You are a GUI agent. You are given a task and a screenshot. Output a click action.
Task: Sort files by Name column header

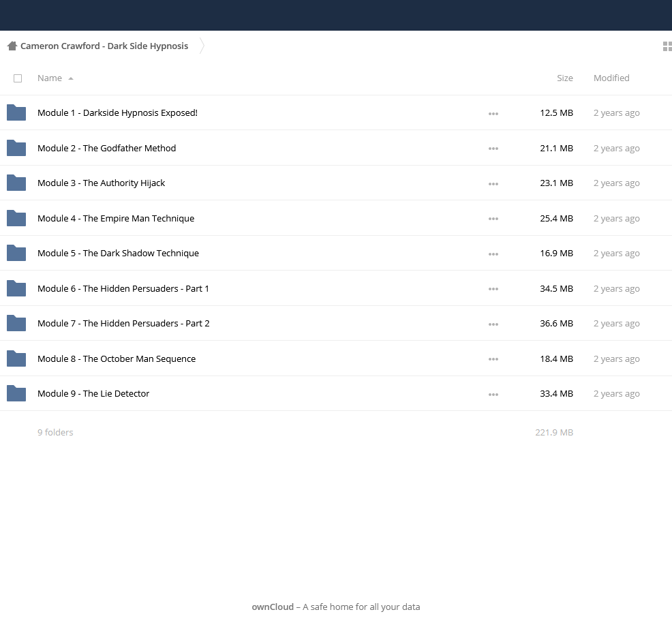coord(50,78)
